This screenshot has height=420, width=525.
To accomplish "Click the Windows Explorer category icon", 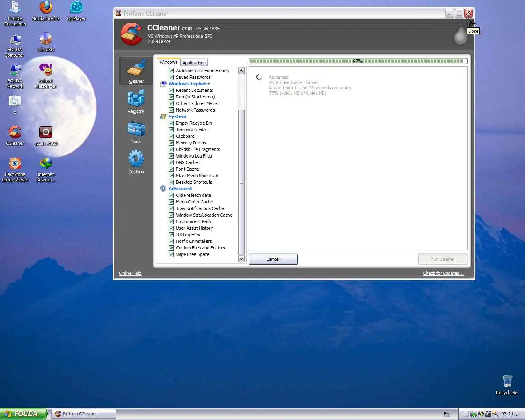I will [163, 84].
